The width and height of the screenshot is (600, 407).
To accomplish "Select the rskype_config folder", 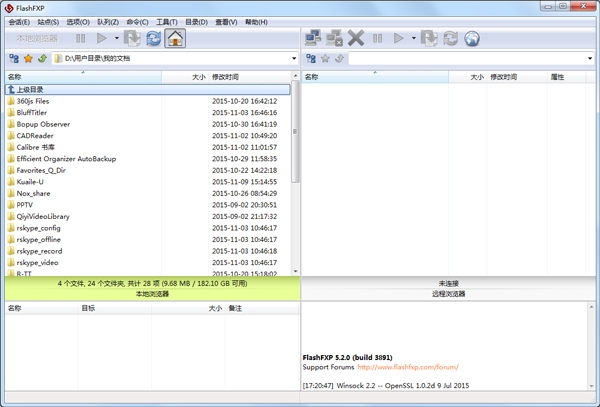I will coord(148,228).
